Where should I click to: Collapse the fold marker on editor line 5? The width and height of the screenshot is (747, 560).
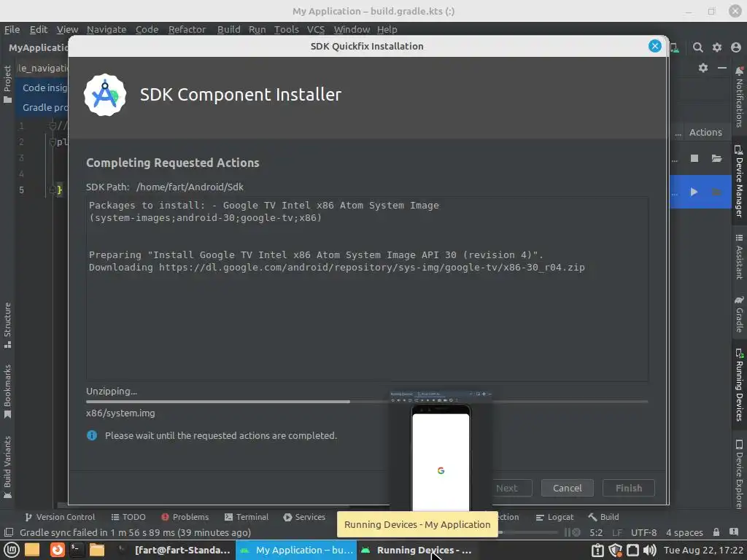(53, 190)
